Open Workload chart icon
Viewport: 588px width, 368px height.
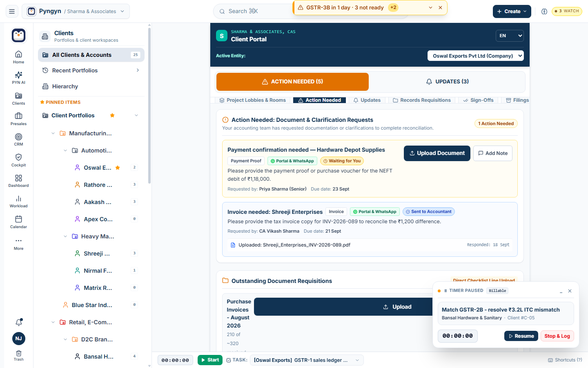[x=18, y=201]
